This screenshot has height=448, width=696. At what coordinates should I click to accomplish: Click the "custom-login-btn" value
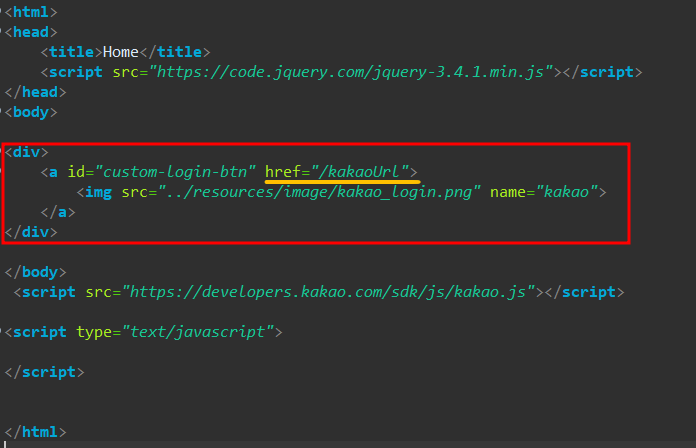click(x=175, y=172)
